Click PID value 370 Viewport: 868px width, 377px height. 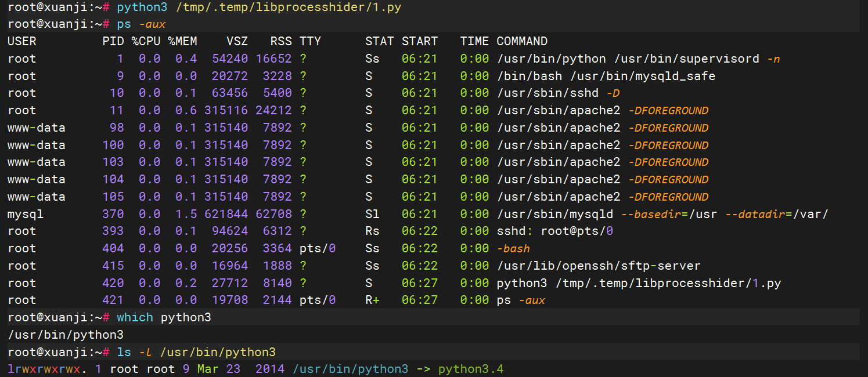(x=113, y=214)
